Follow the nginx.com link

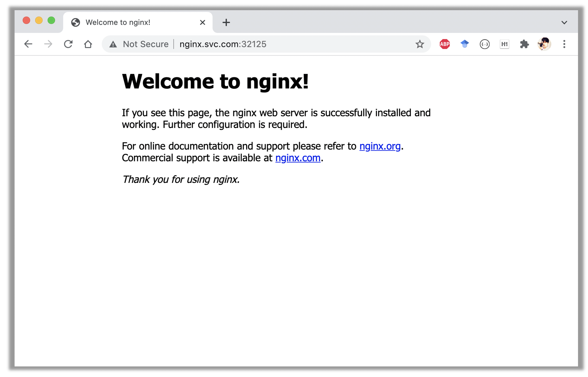pyautogui.click(x=298, y=158)
